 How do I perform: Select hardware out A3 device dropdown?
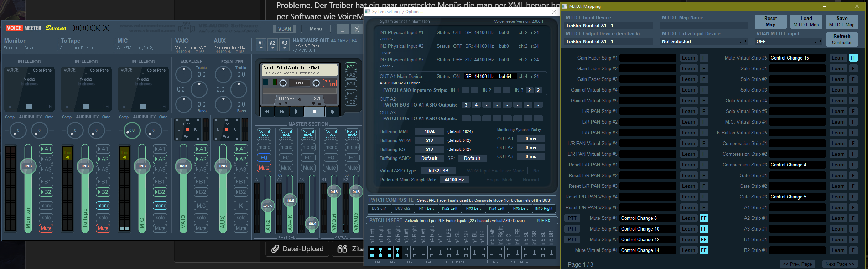284,45
